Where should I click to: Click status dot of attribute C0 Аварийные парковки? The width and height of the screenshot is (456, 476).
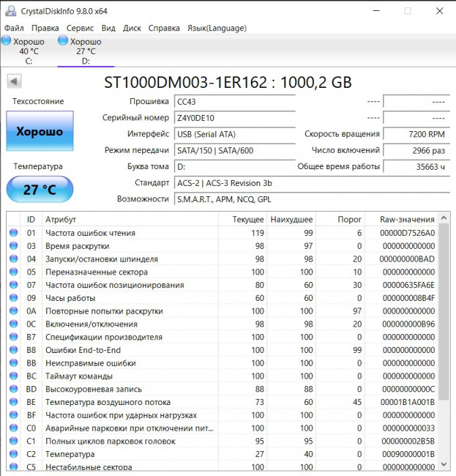[x=13, y=428]
